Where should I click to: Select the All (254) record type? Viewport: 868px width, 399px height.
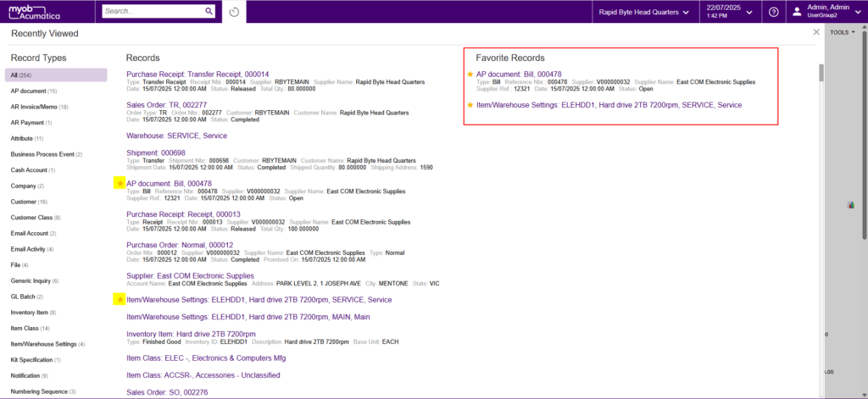tap(55, 75)
